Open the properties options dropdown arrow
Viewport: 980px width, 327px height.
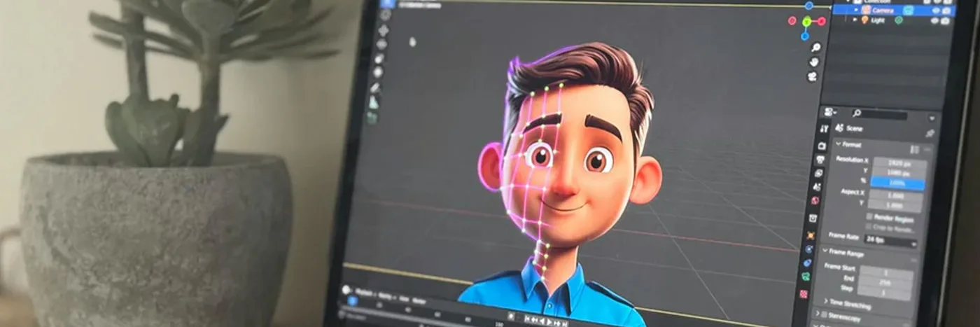[x=932, y=118]
